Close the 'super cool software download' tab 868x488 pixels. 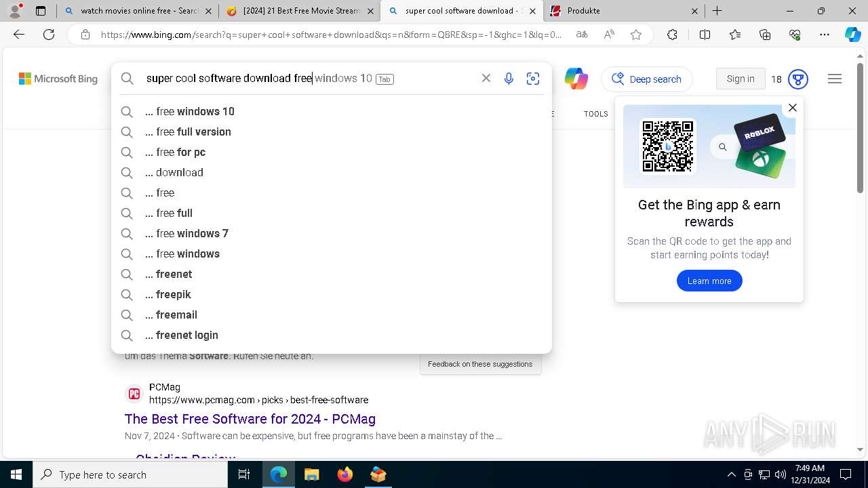coord(532,11)
